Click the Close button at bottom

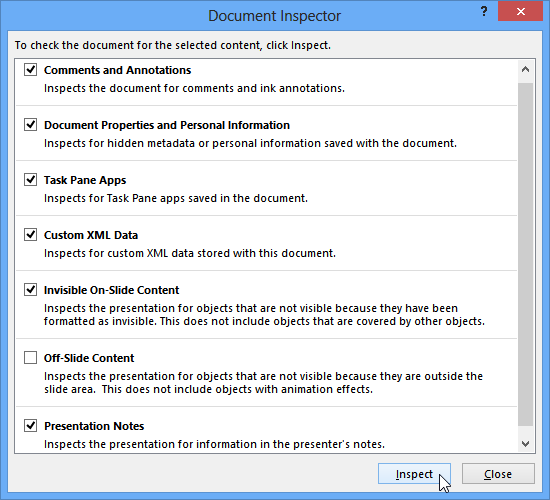498,474
